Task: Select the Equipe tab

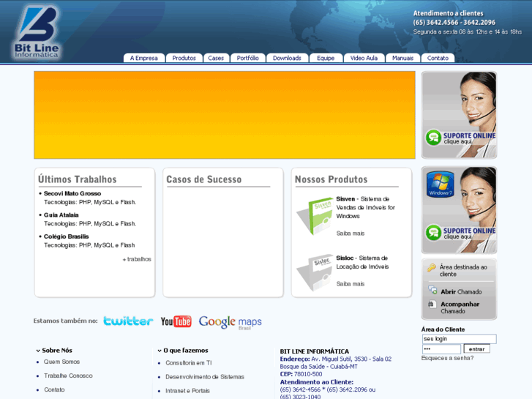Action: point(326,58)
